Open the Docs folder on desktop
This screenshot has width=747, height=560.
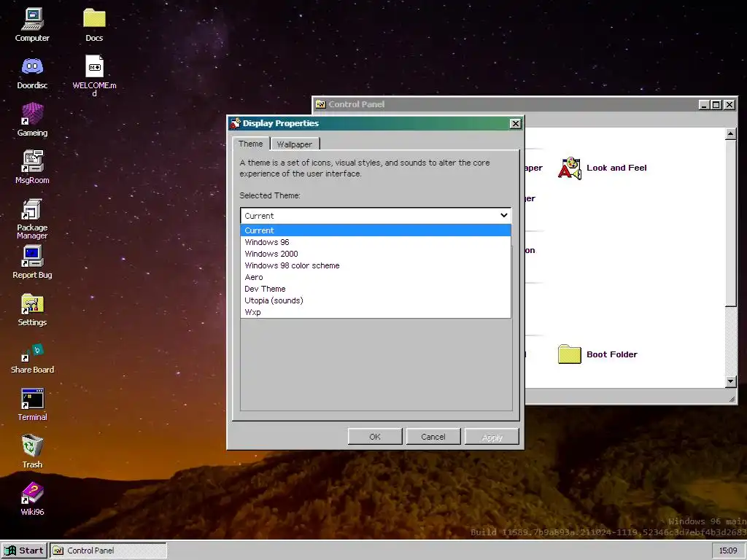tap(94, 25)
